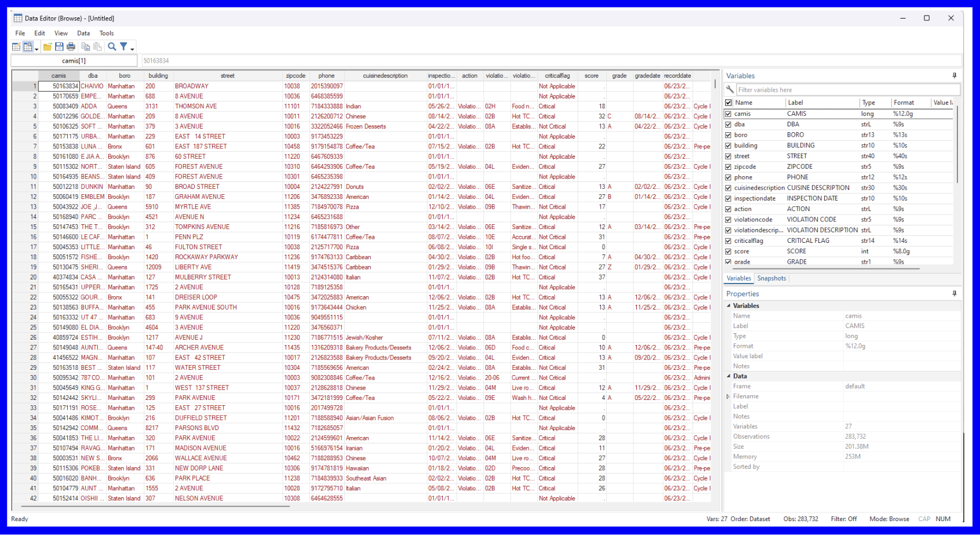This screenshot has width=980, height=535.
Task: Save the dataset using the floppy icon
Action: pyautogui.click(x=59, y=47)
